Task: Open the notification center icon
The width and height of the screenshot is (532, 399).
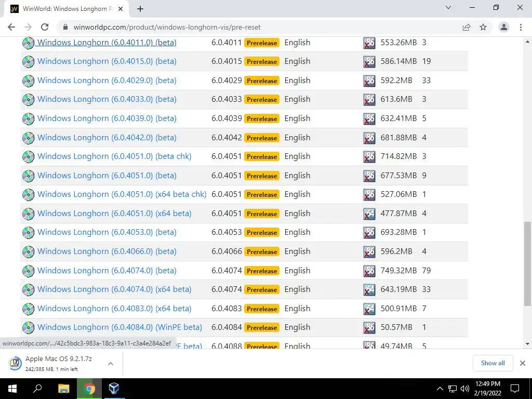Action: tap(515, 389)
